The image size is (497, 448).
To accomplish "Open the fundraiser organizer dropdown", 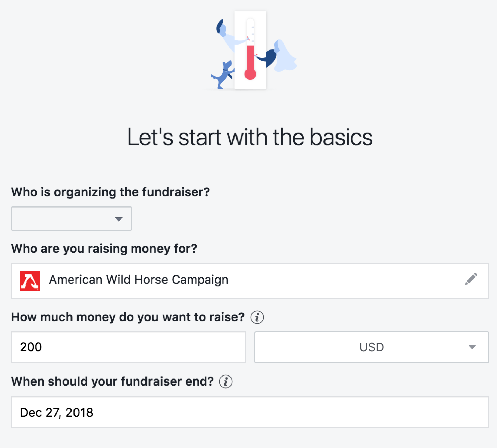I will [71, 219].
